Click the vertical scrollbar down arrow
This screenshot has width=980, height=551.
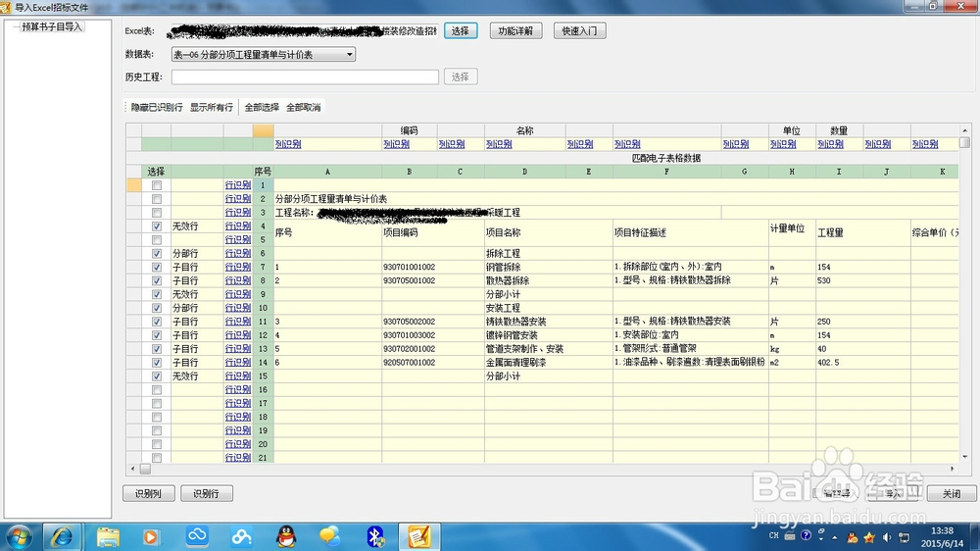click(x=965, y=457)
